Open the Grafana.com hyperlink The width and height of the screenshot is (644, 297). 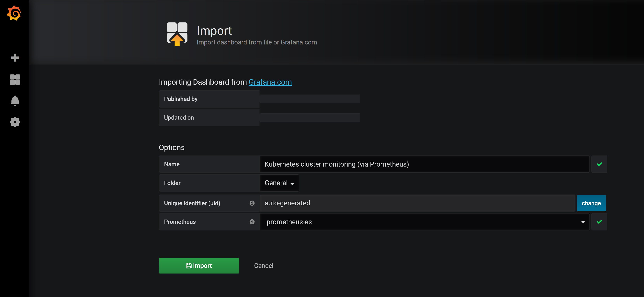[270, 82]
